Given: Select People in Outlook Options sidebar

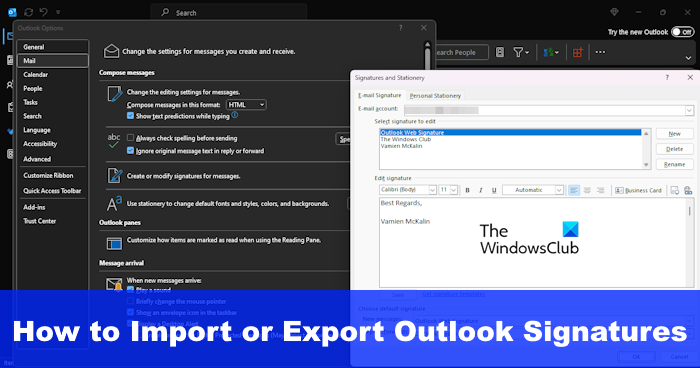Looking at the screenshot, I should pos(53,88).
